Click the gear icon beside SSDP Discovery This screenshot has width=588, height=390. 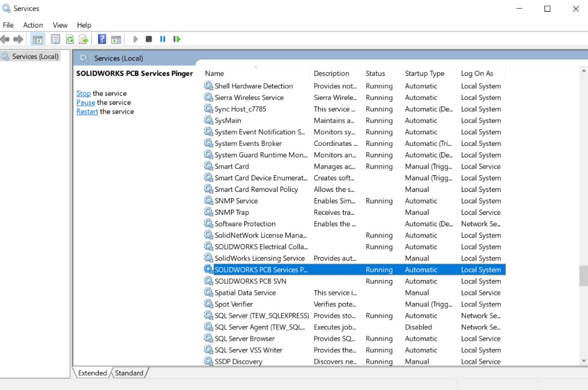click(208, 361)
